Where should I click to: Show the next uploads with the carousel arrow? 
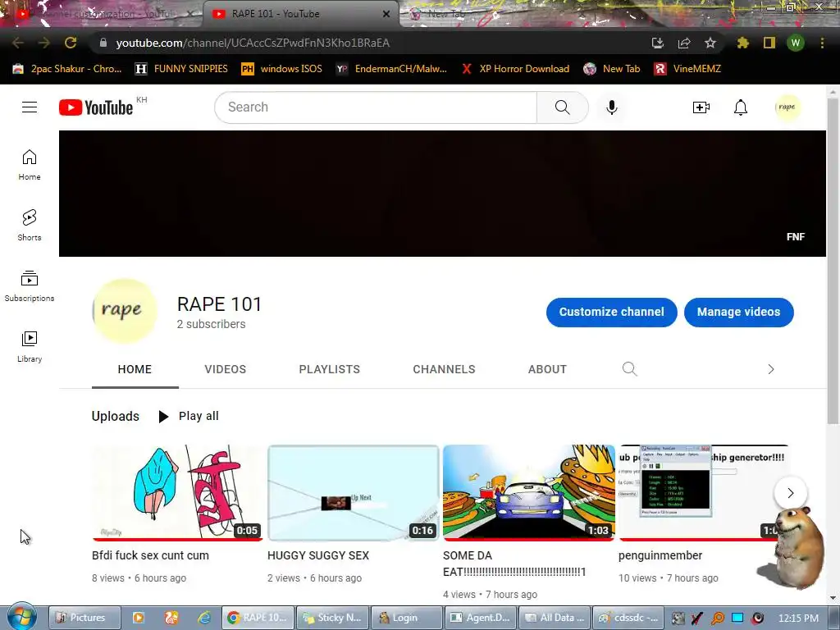click(x=790, y=493)
